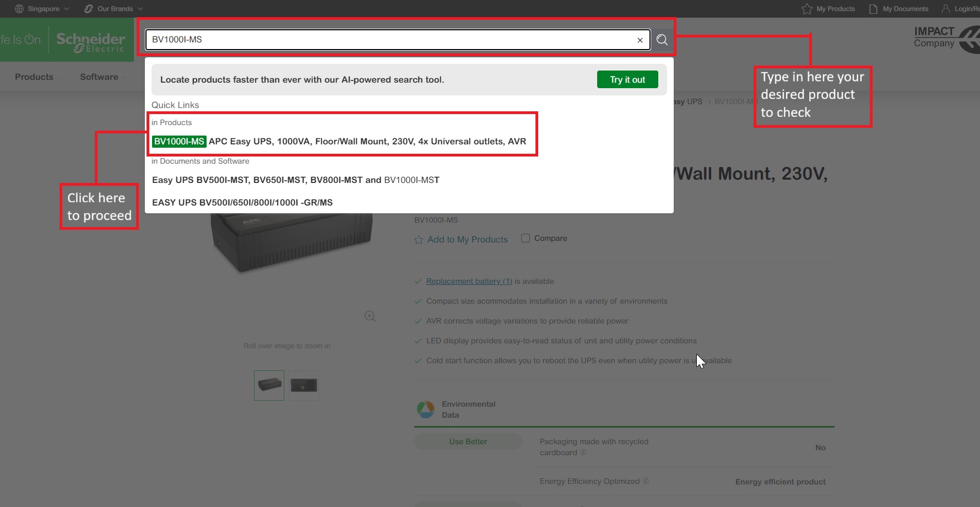
Task: Click the globe icon beside Singapore
Action: point(19,9)
